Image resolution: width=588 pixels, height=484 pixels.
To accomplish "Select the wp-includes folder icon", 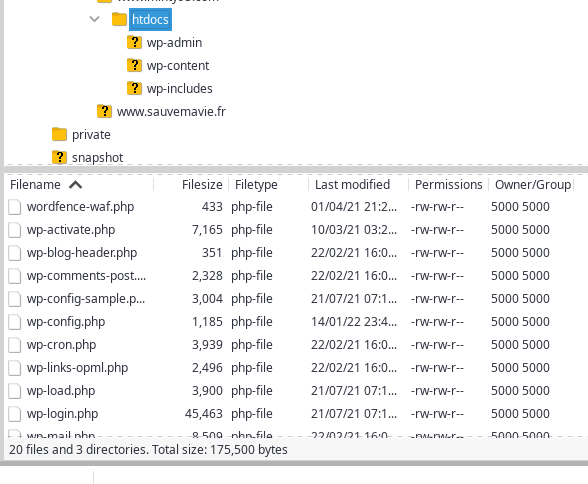I will [x=134, y=88].
